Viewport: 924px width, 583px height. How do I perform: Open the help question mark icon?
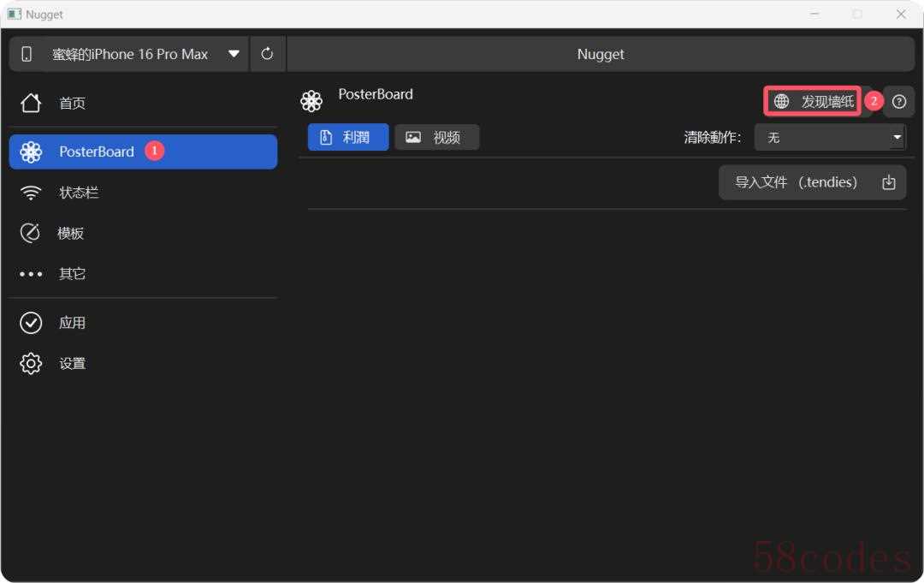tap(898, 102)
